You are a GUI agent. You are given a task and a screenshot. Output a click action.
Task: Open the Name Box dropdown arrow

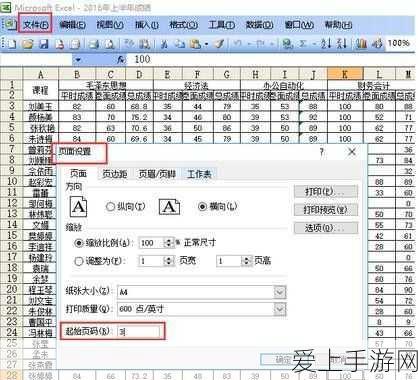78,60
